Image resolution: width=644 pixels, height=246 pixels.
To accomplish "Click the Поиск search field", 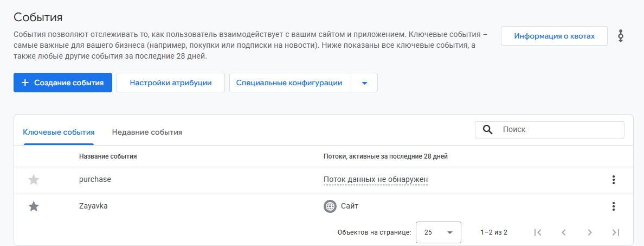I will (550, 130).
